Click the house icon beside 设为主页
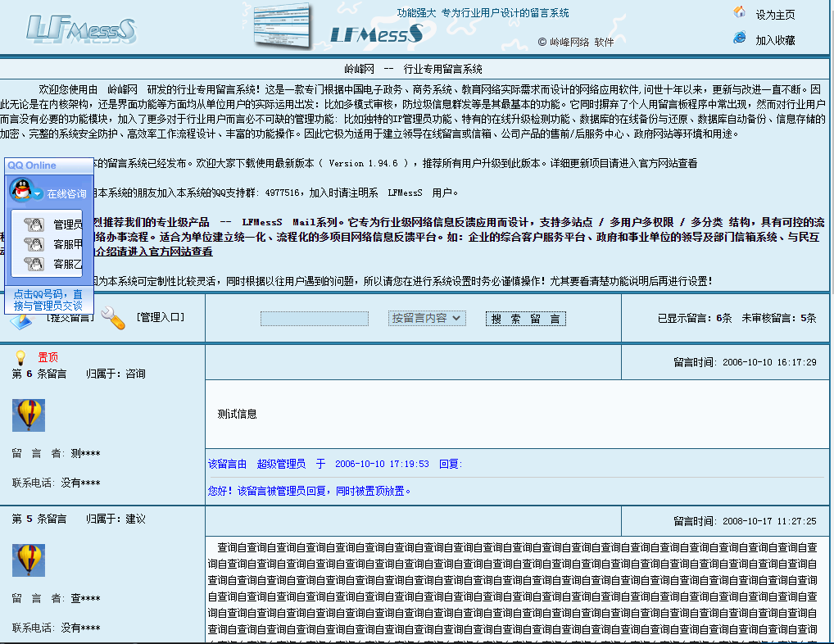 [x=739, y=11]
